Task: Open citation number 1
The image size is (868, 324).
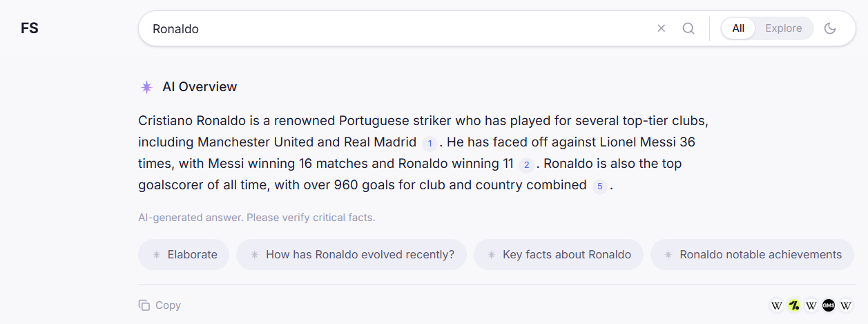Action: pos(430,144)
